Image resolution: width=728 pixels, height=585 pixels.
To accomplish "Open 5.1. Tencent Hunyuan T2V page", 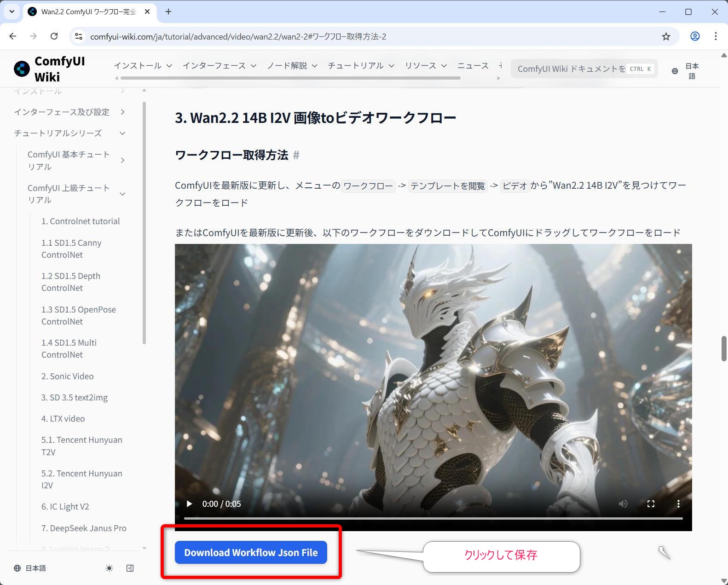I will click(x=82, y=446).
